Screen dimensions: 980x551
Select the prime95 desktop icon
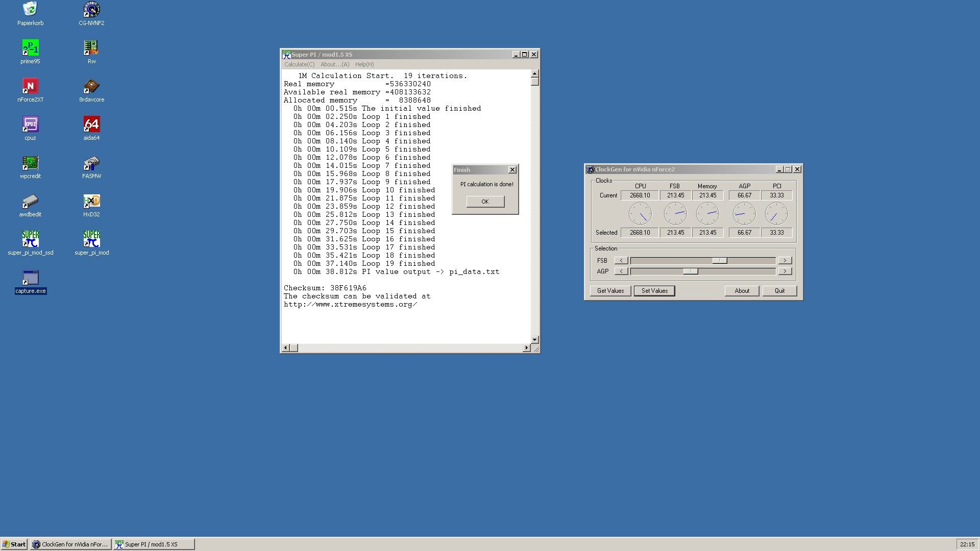coord(30,52)
